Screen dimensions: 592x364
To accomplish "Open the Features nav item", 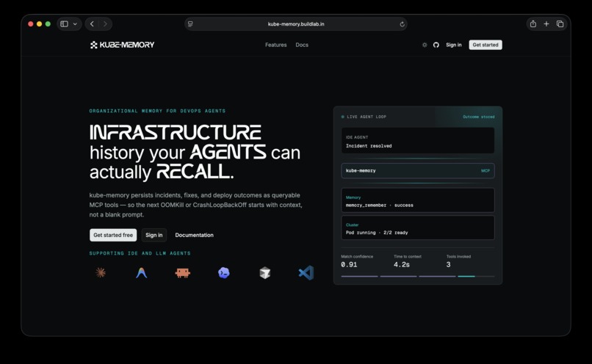I will (x=275, y=45).
